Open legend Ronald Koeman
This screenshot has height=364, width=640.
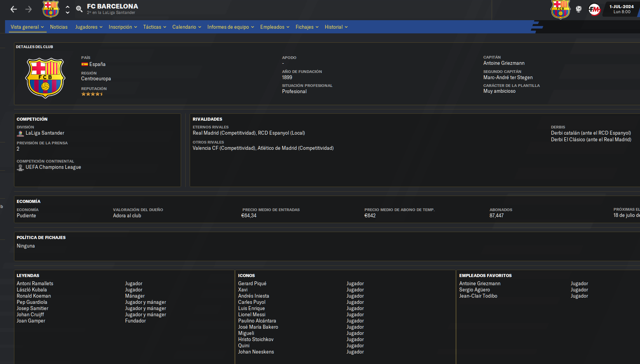(x=34, y=296)
